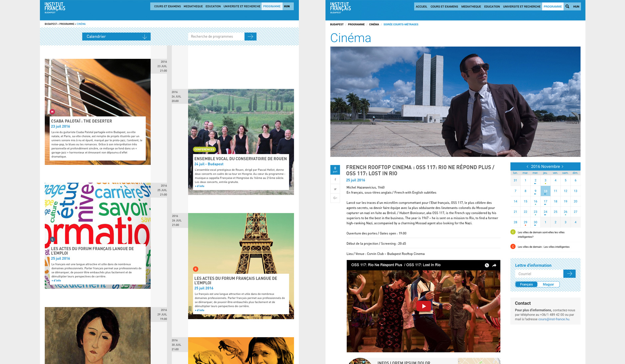Open UNIVERSITE ET RECHERCHE on left page

(242, 6)
